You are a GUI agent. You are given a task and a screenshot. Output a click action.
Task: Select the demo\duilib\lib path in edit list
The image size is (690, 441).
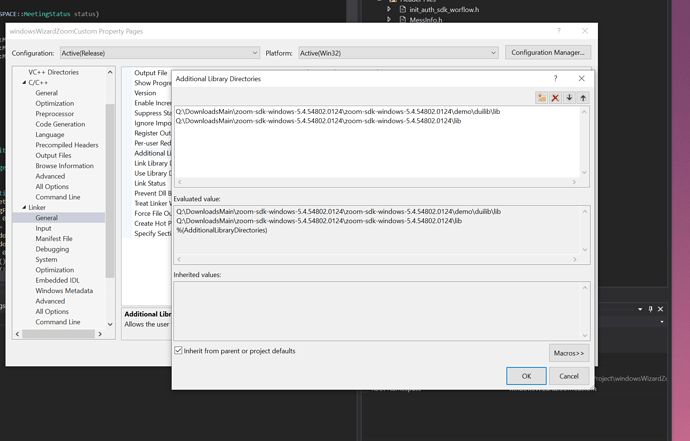click(x=338, y=111)
